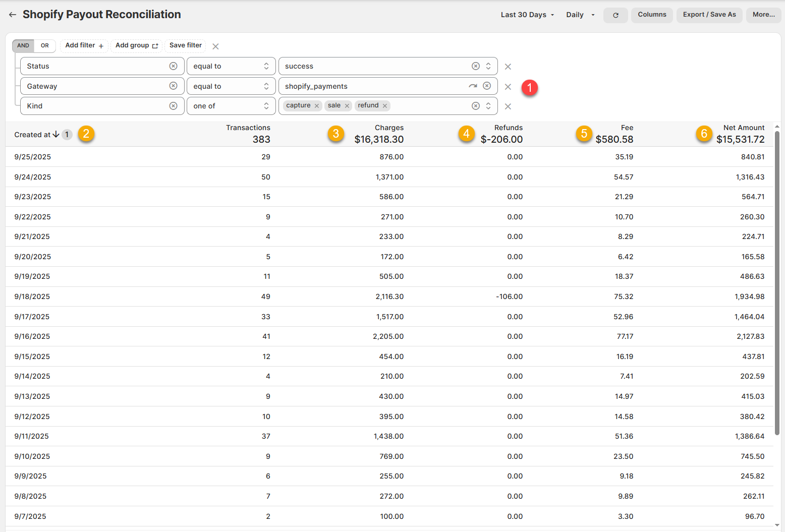
Task: Click the table's vertical scrollbar
Action: pyautogui.click(x=777, y=282)
